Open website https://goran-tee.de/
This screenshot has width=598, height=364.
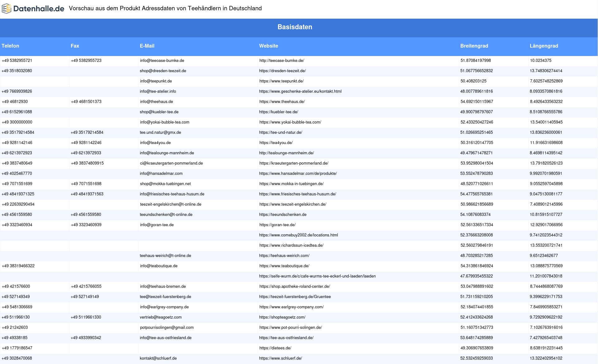[277, 225]
